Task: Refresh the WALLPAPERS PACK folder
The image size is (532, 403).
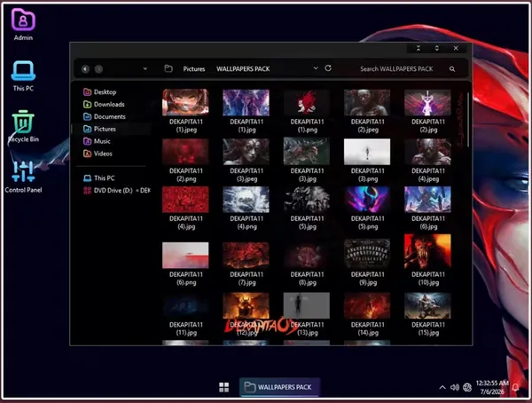Action: (328, 68)
